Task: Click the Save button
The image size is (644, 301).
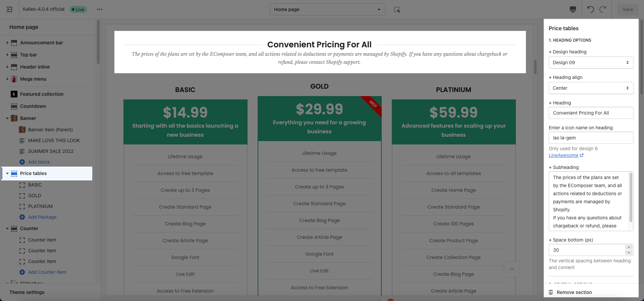Action: pyautogui.click(x=628, y=9)
